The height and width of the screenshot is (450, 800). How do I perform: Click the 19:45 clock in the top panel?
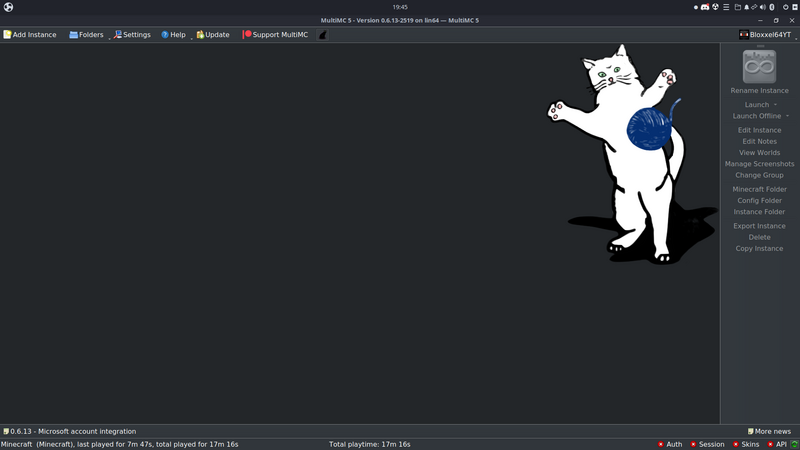[x=400, y=7]
